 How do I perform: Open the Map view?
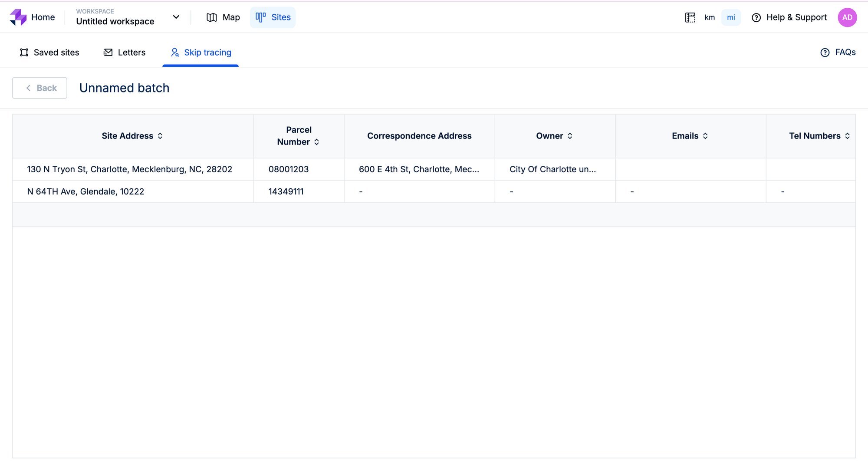pyautogui.click(x=223, y=17)
